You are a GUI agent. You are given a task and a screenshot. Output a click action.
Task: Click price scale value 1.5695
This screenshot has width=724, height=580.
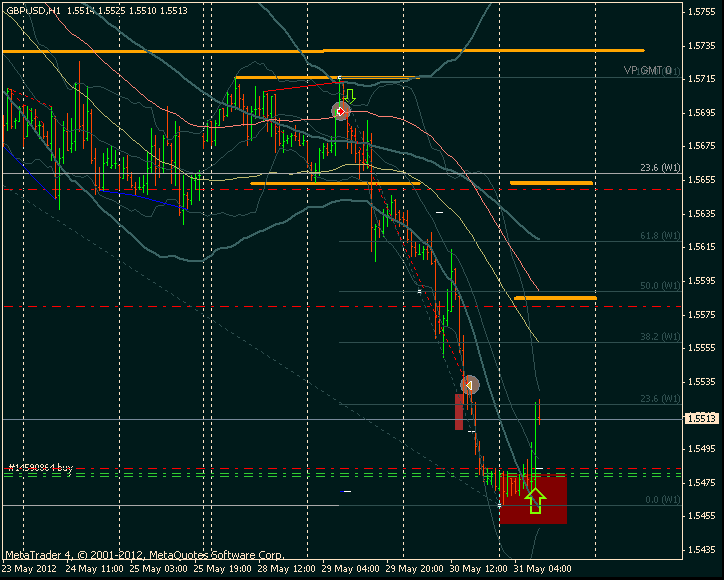[x=701, y=113]
